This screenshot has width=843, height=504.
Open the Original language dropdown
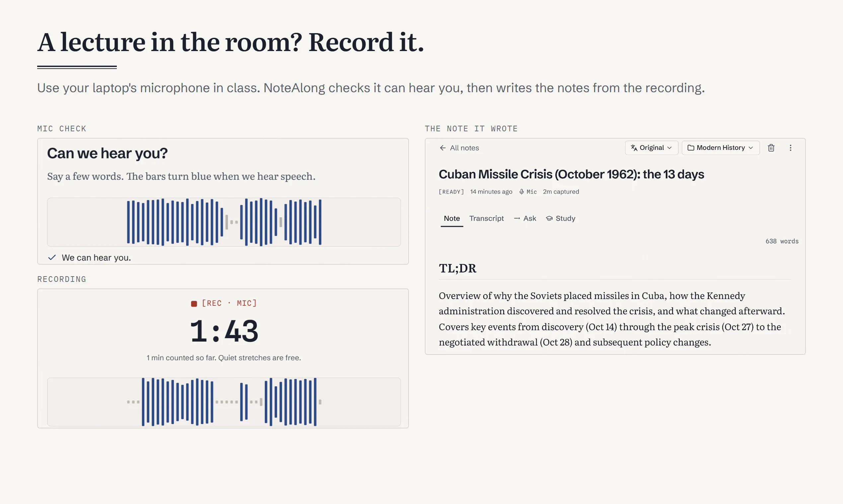click(651, 148)
